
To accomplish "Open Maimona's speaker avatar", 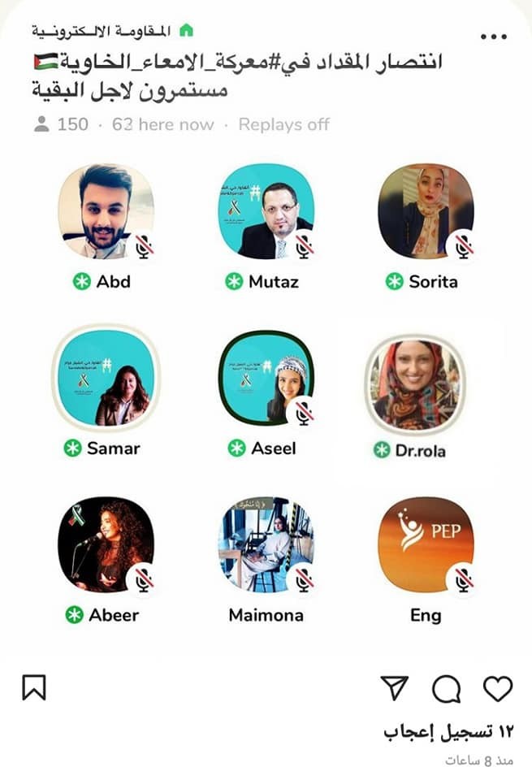I will pos(266,544).
